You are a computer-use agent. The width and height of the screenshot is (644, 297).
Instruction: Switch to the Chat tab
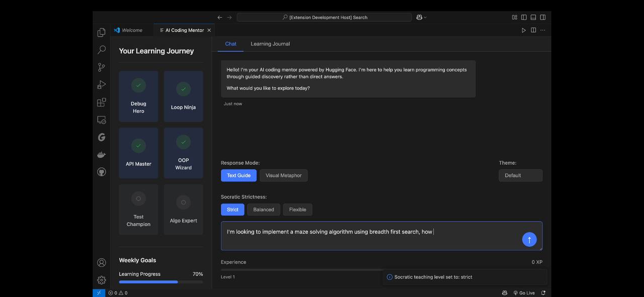click(x=230, y=44)
